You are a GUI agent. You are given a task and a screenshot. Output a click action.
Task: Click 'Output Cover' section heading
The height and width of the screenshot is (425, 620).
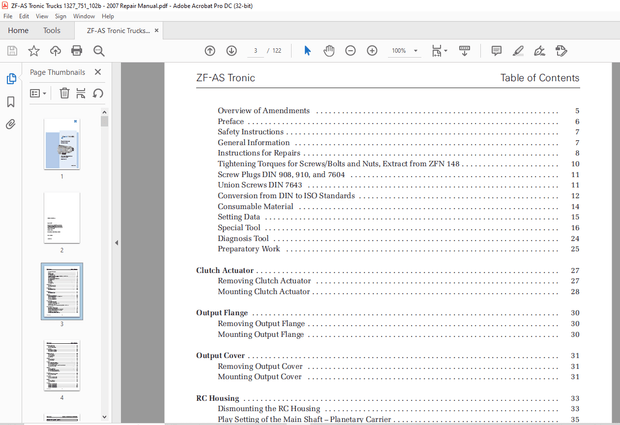220,355
